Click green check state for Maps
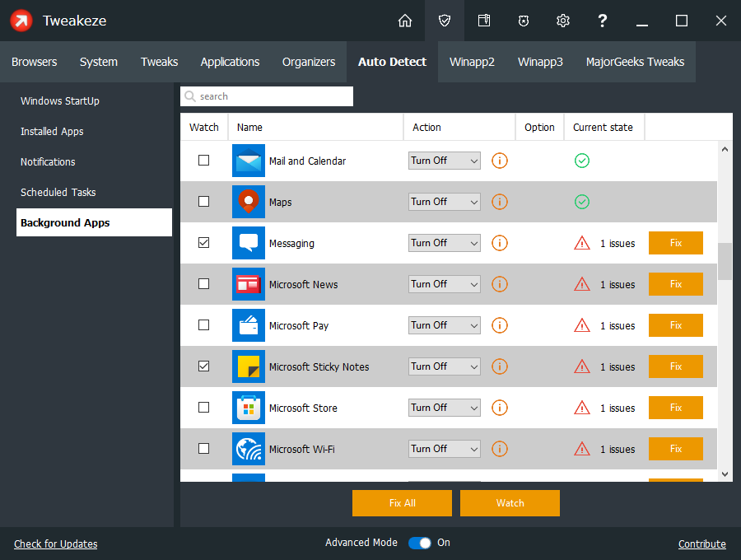741x560 pixels. coord(582,202)
